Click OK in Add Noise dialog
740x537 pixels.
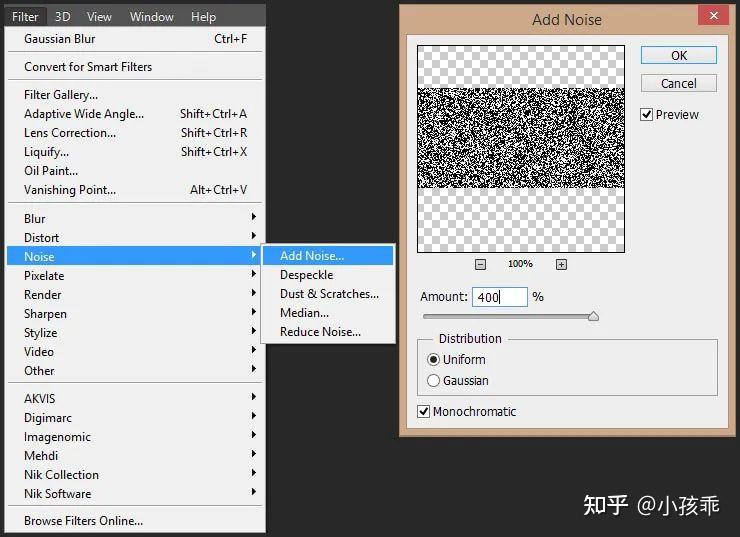point(679,56)
